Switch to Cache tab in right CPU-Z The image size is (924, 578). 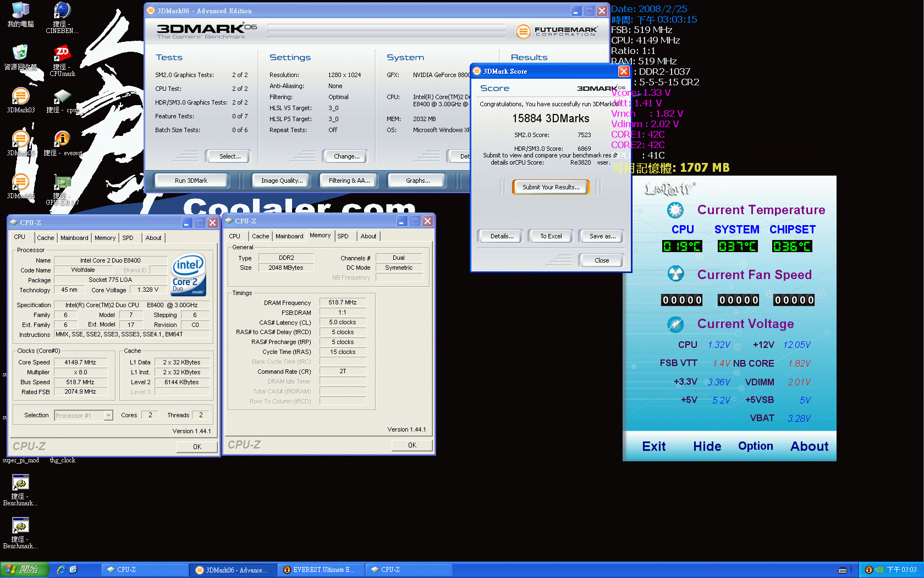261,236
